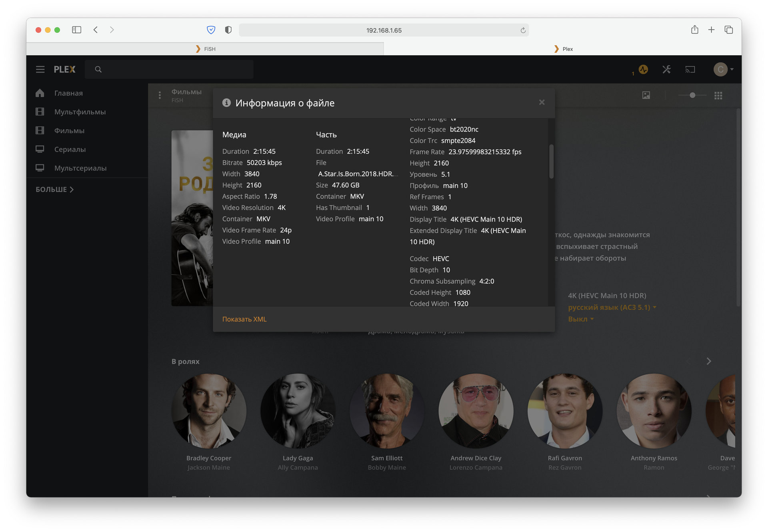
Task: Open the Главная home section
Action: click(x=68, y=93)
